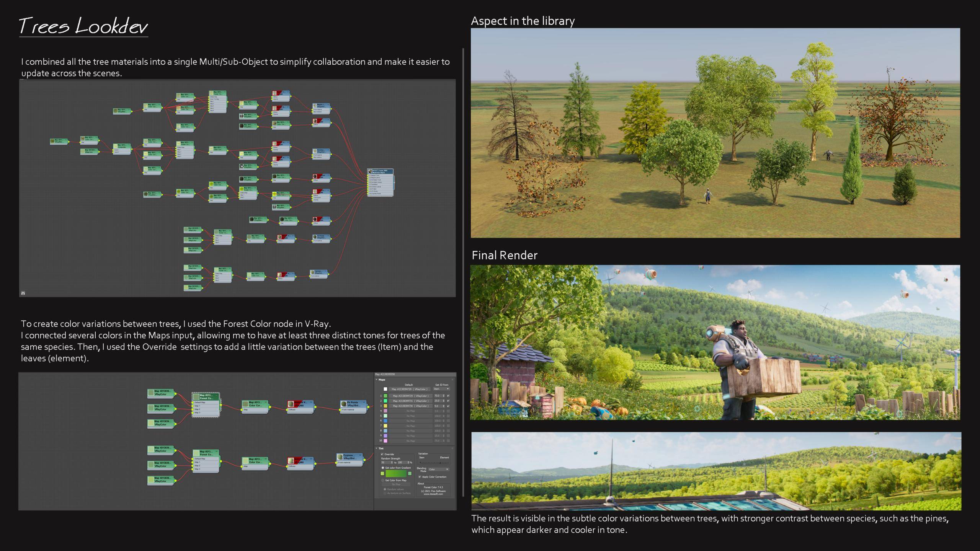980x551 pixels.
Task: Click the output socket of Fir Points node
Action: pos(368,407)
